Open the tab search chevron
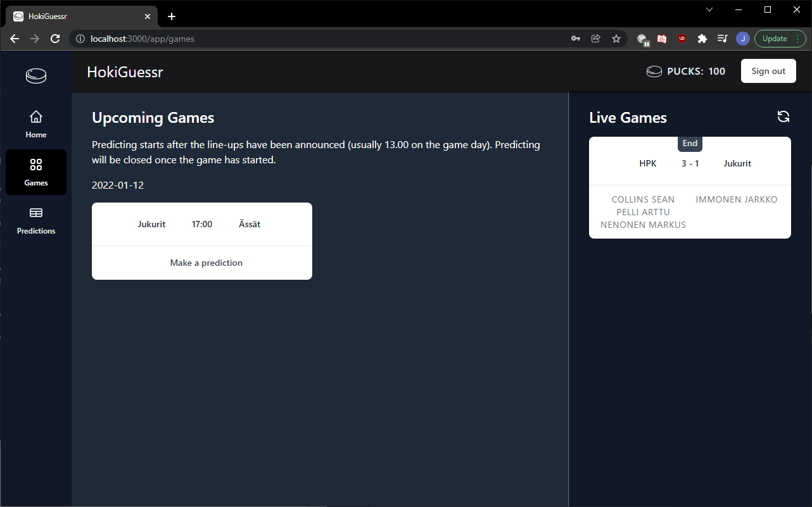 coord(709,9)
